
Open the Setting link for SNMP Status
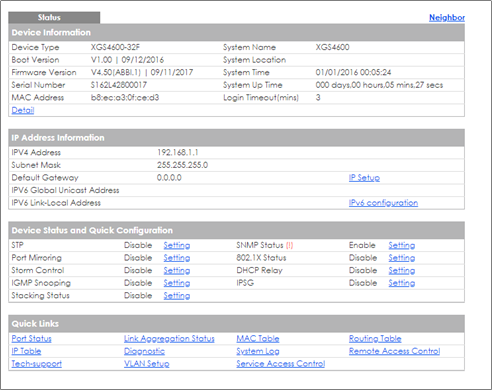(x=402, y=245)
